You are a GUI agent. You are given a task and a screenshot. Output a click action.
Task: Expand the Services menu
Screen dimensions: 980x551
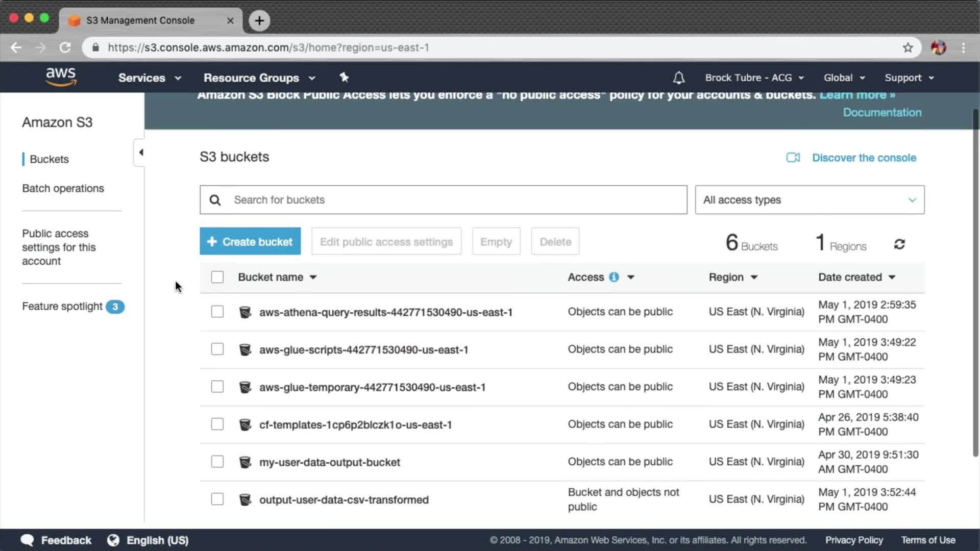[149, 78]
